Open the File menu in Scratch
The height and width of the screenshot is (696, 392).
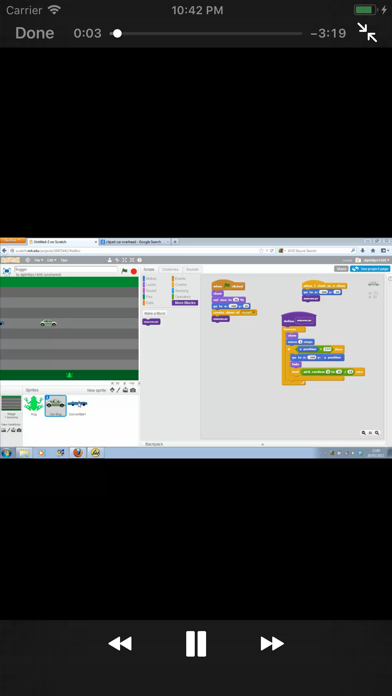39,260
